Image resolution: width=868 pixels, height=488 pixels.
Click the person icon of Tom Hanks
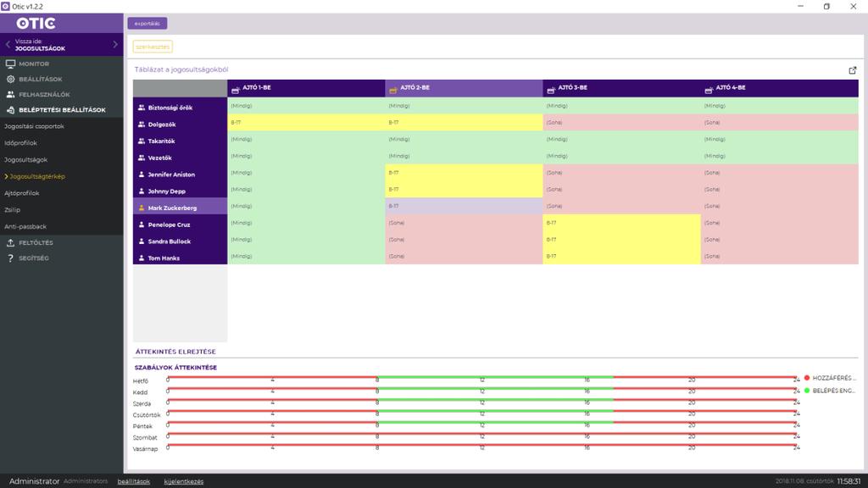(142, 258)
